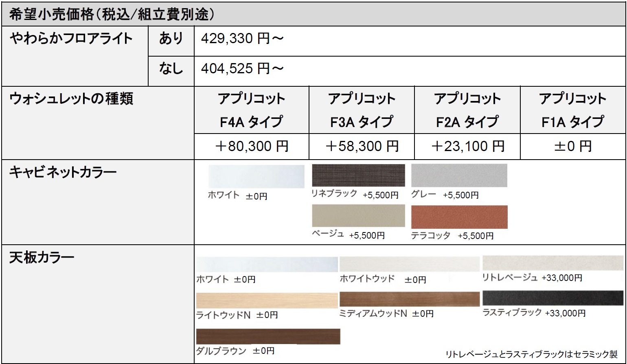The image size is (627, 364).
Task: Pick the White Wood (ホワイトウッド) countertop swatch
Action: pyautogui.click(x=409, y=264)
